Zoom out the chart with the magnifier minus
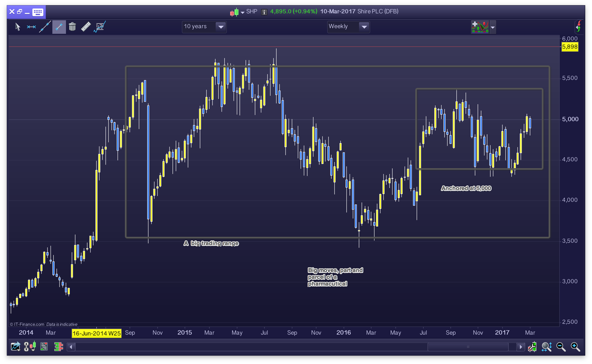 click(x=561, y=347)
